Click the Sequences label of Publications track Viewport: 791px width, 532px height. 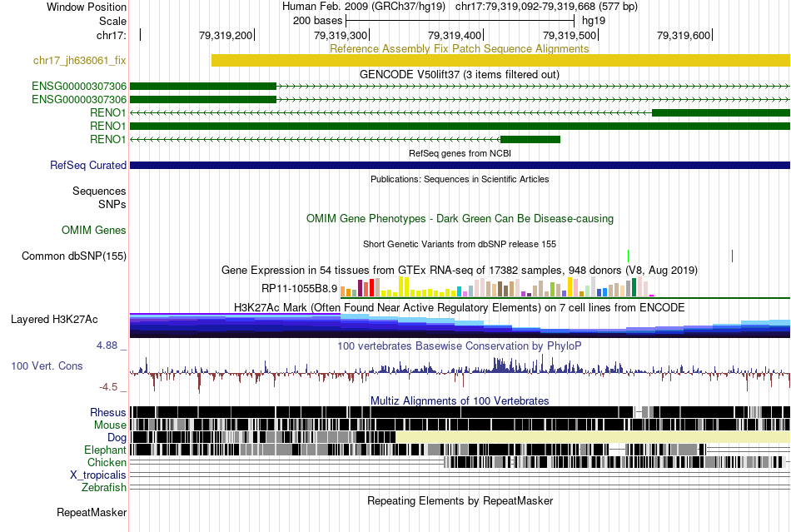click(x=99, y=191)
